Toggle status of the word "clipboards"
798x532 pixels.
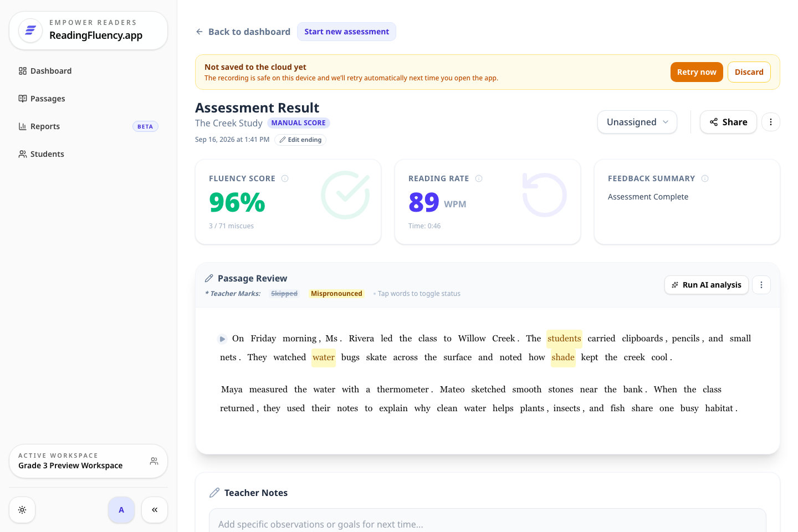[x=642, y=339]
